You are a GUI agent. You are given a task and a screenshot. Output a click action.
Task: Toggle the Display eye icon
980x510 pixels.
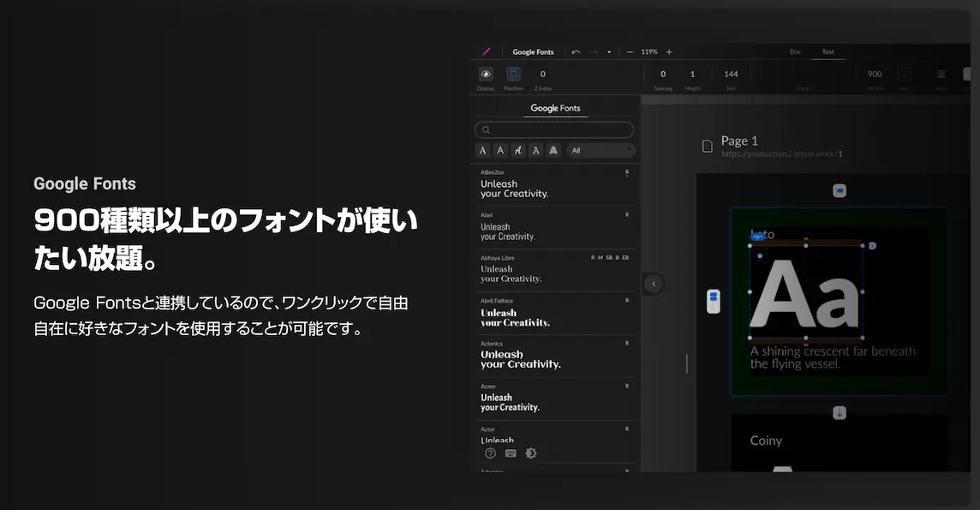coord(486,75)
